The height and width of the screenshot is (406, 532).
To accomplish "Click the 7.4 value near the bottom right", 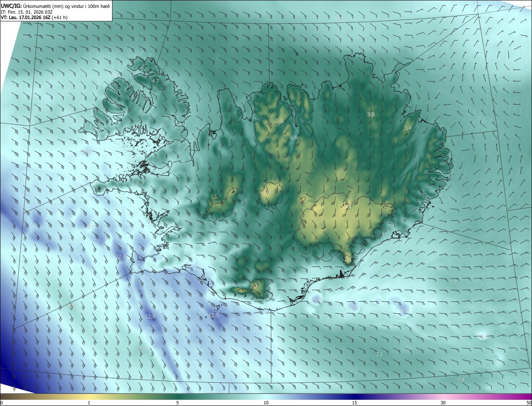I will point(460,380).
